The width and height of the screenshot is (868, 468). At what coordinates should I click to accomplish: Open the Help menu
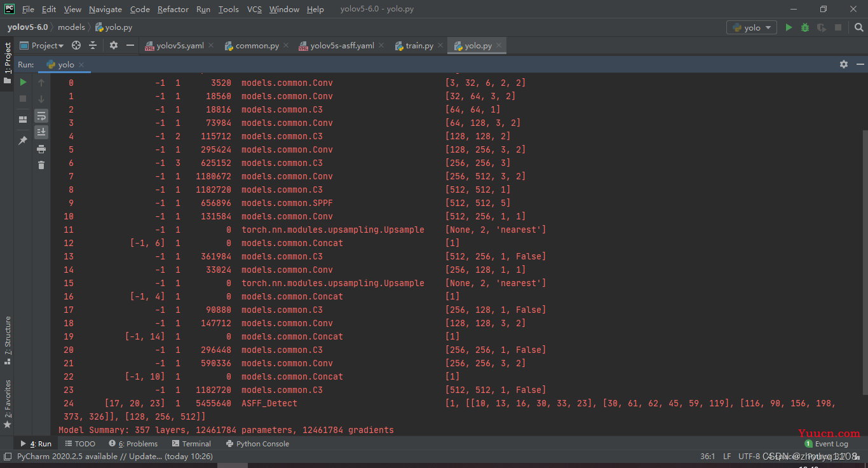(x=315, y=10)
